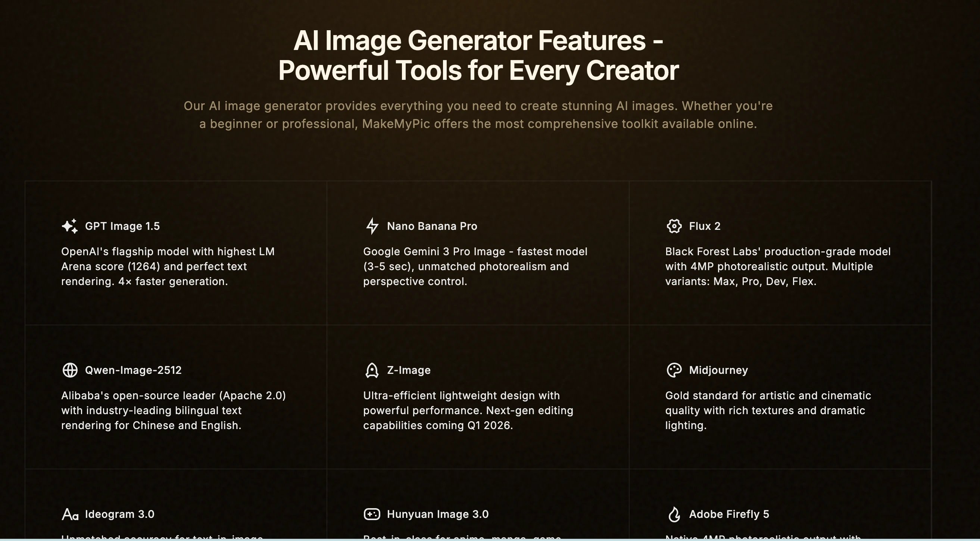The height and width of the screenshot is (541, 980).
Task: Click the gamepad icon beside Hunyuan Image 3.0
Action: (372, 515)
